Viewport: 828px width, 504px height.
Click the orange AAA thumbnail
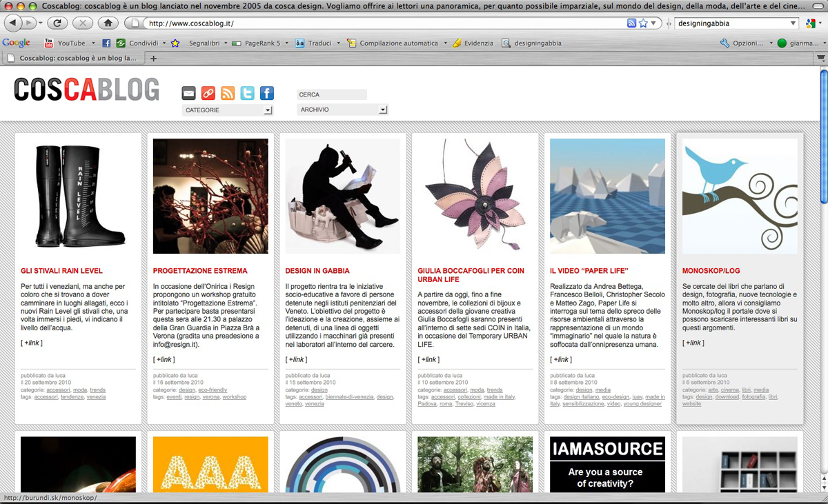210,464
